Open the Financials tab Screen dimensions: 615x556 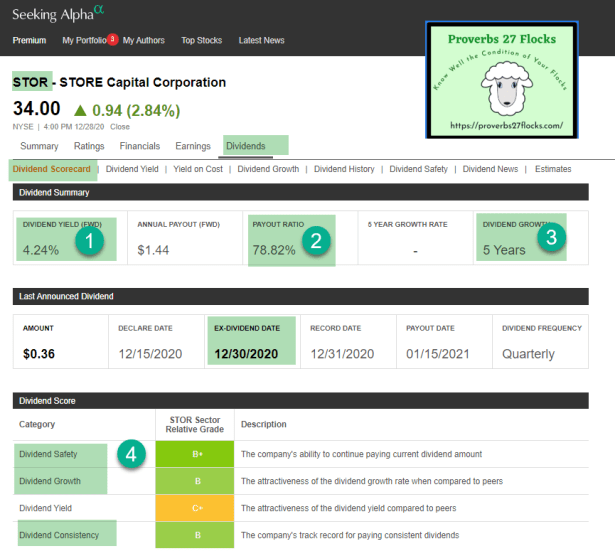(x=140, y=146)
